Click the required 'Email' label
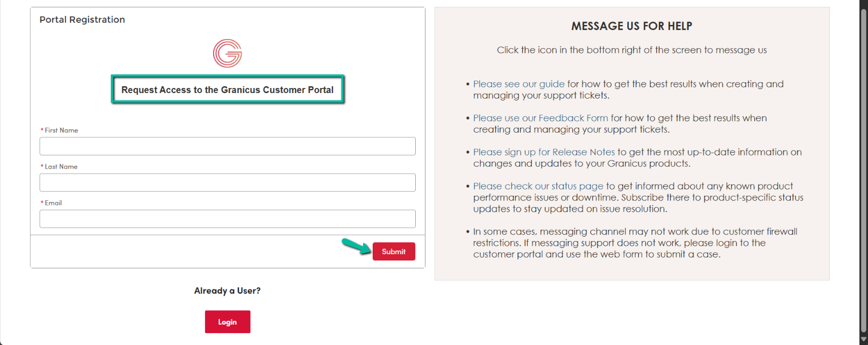The image size is (868, 345). point(51,203)
